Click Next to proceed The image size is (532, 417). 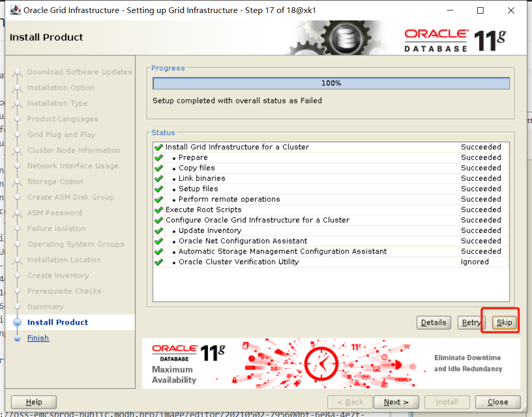396,402
